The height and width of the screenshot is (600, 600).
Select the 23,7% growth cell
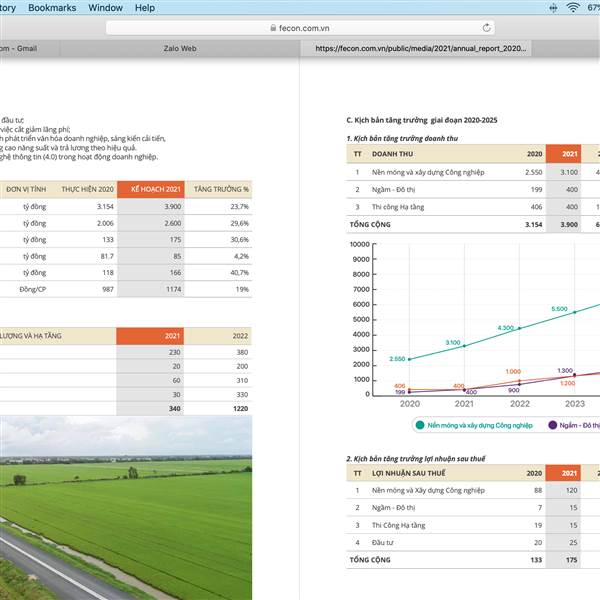coord(240,207)
